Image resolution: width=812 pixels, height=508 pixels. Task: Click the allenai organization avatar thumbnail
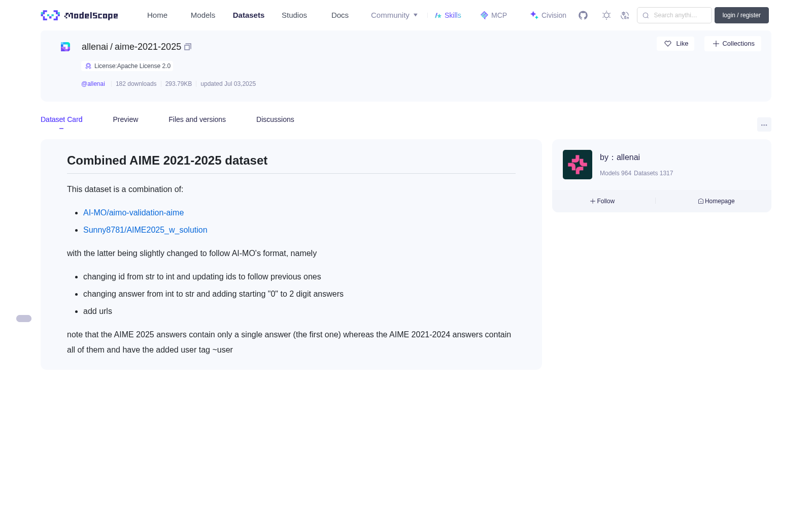click(x=578, y=165)
